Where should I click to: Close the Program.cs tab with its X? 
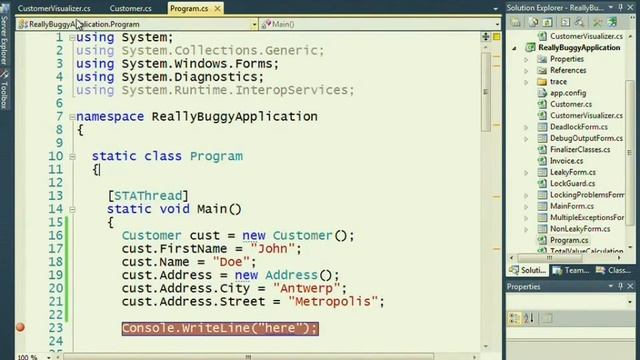coord(218,8)
